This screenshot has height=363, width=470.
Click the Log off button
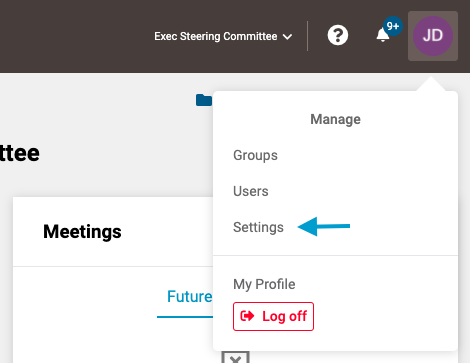point(273,316)
